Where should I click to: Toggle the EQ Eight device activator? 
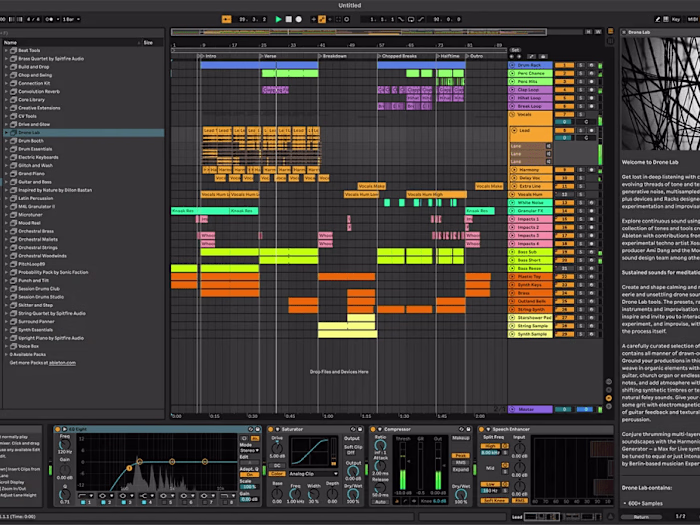coord(57,429)
